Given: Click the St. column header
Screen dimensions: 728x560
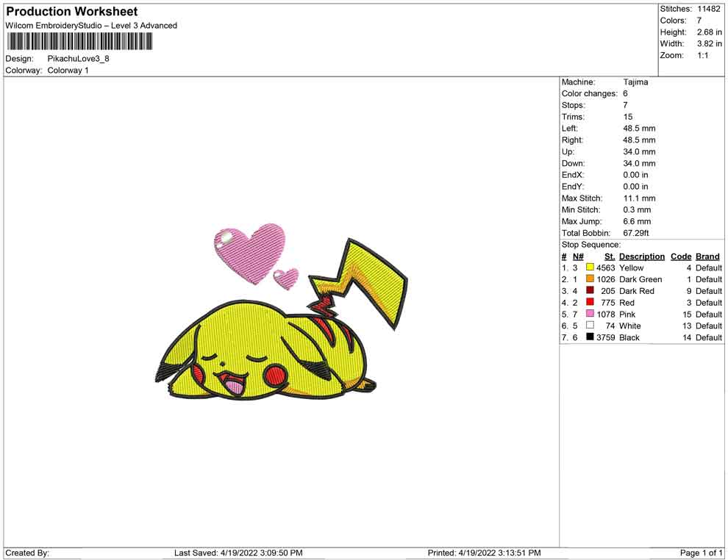Looking at the screenshot, I should (x=609, y=256).
